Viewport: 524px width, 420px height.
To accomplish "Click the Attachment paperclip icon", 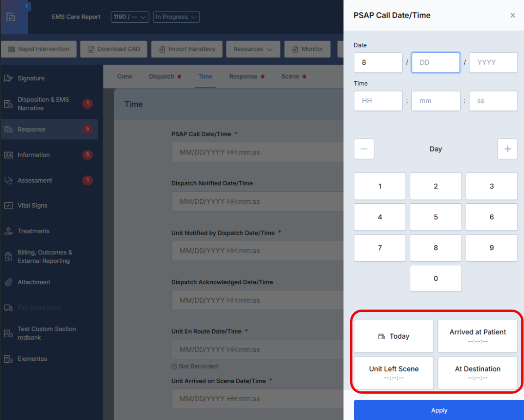I will coord(8,282).
